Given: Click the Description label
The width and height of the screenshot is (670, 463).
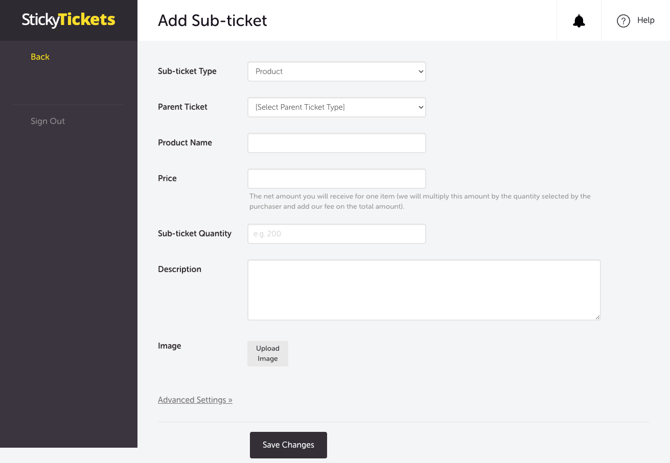Looking at the screenshot, I should (179, 269).
